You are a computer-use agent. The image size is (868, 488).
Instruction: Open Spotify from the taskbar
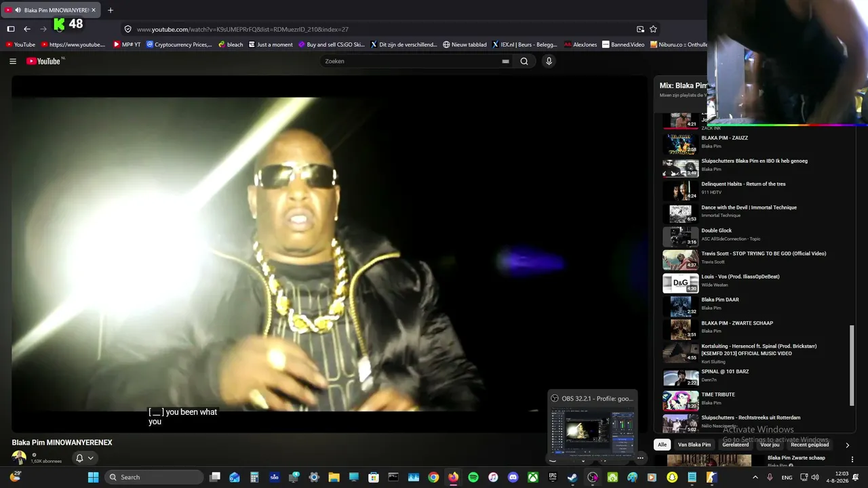coord(473,477)
